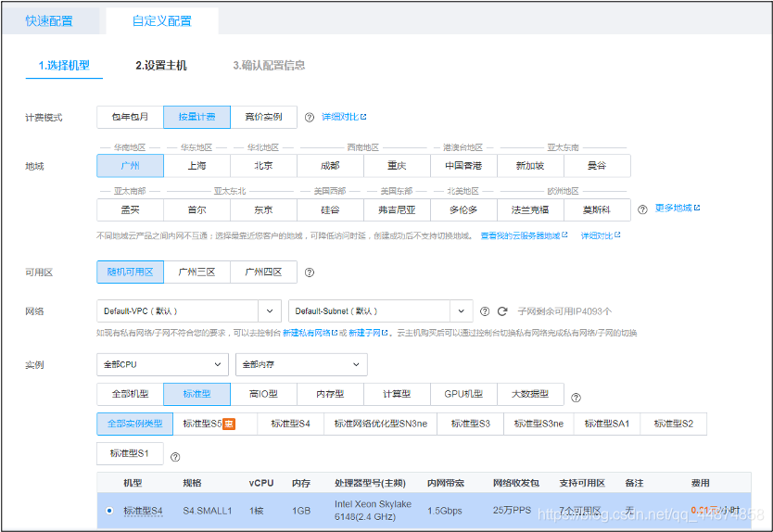Filter by 计算型 instance family
This screenshot has width=773, height=532.
point(397,394)
